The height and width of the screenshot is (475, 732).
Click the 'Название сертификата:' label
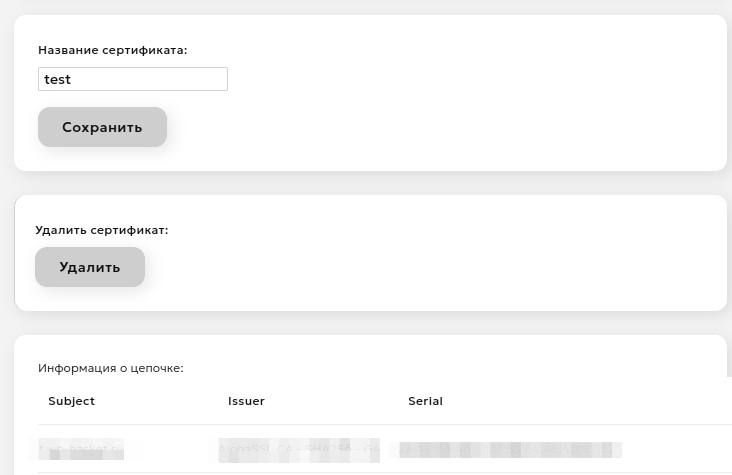tap(113, 50)
